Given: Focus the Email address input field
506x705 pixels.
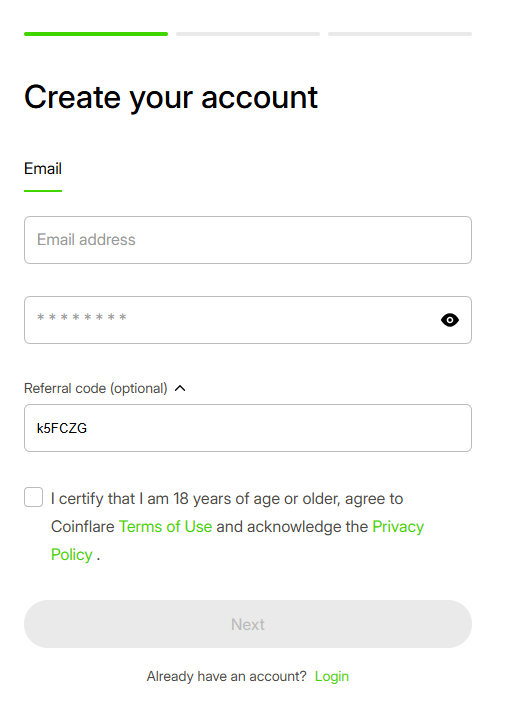Looking at the screenshot, I should pyautogui.click(x=248, y=240).
